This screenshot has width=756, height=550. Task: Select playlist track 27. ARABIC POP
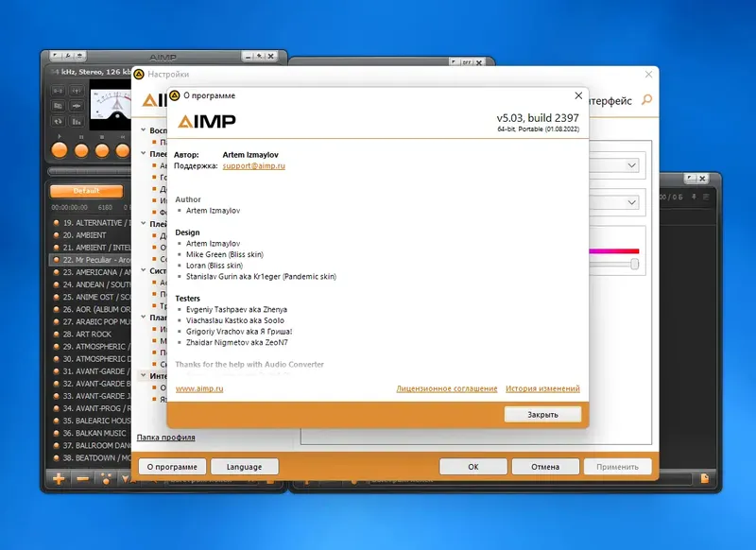92,321
